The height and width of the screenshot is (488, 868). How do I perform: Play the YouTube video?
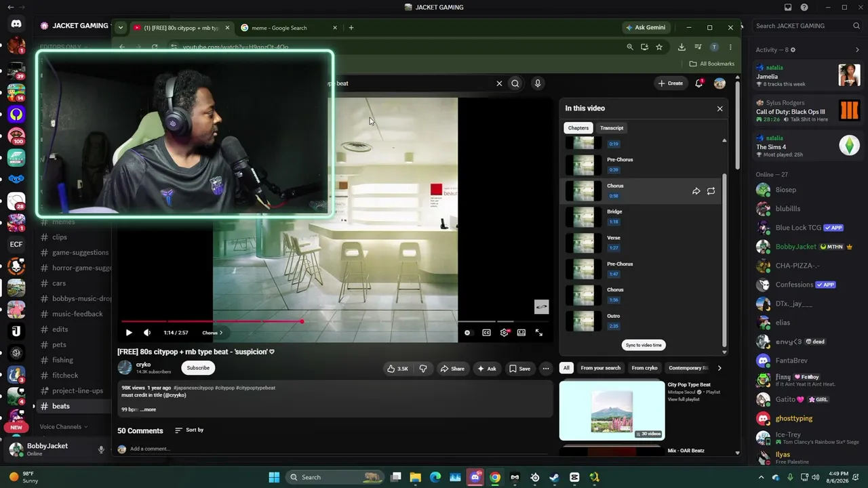coord(129,333)
